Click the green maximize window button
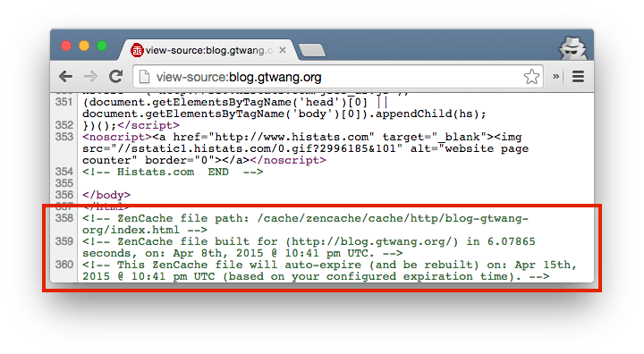This screenshot has width=644, height=354. tap(102, 46)
